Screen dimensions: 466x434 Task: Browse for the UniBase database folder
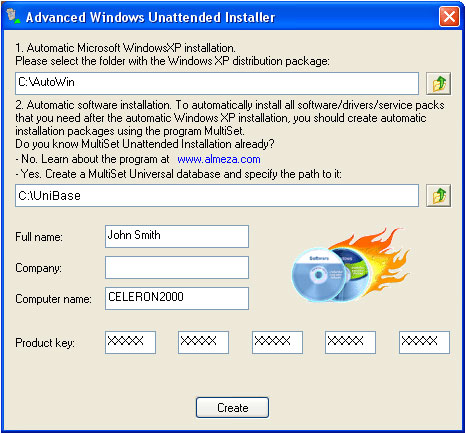(x=438, y=195)
